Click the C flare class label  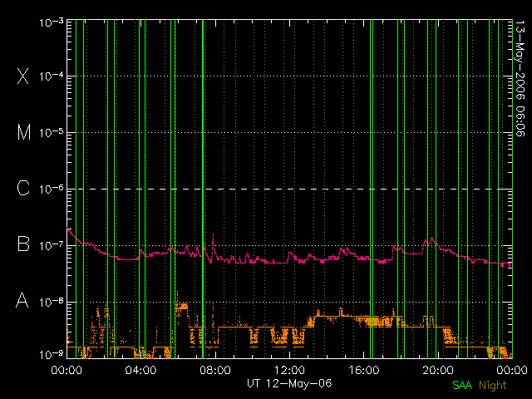23,188
